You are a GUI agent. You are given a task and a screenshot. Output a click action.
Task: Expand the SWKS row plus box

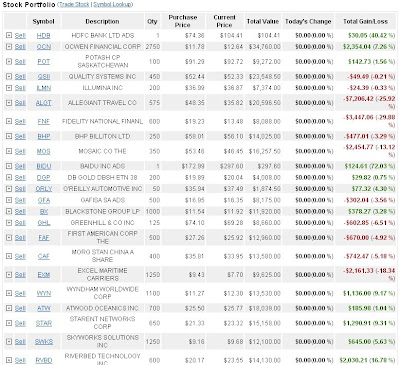click(9, 342)
